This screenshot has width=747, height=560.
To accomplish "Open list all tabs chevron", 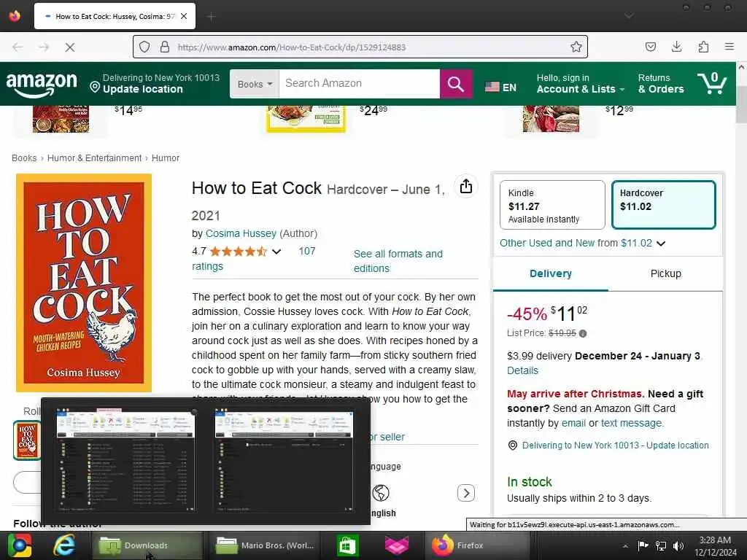I will [629, 16].
